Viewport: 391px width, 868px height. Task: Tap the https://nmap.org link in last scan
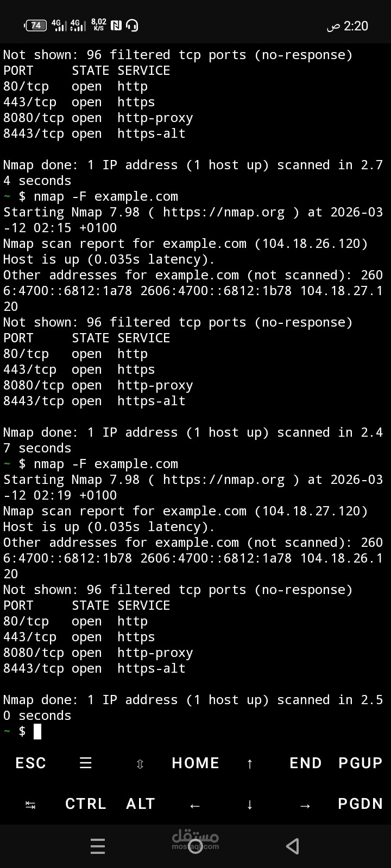[224, 480]
